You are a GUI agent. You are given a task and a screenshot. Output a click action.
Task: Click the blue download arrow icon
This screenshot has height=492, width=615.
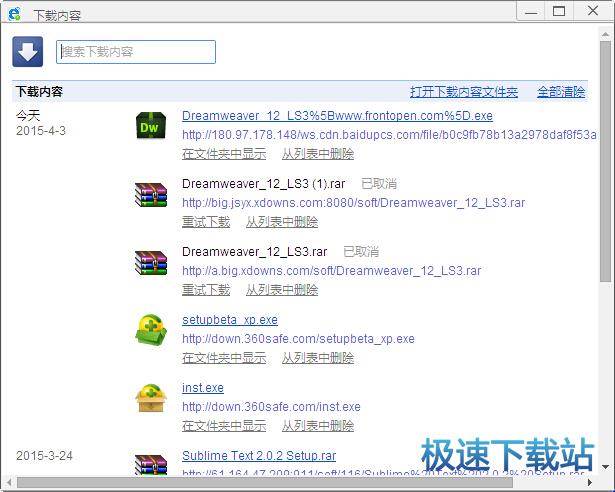[x=27, y=52]
